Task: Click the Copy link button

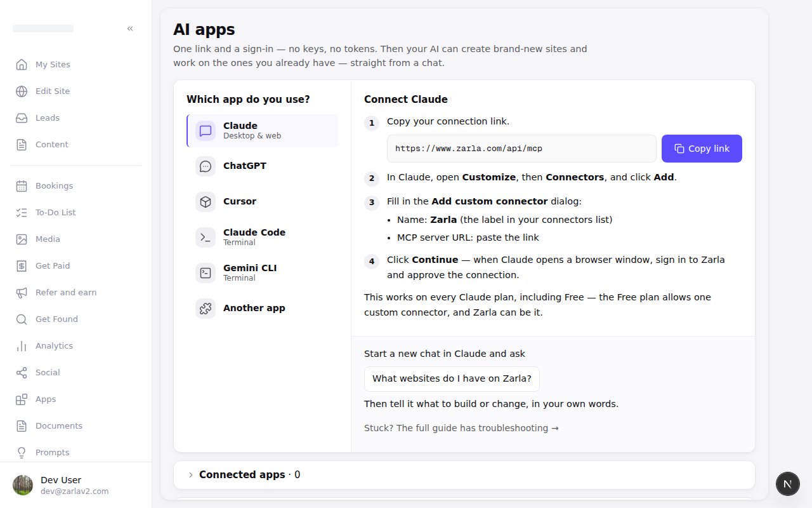Action: coord(702,149)
